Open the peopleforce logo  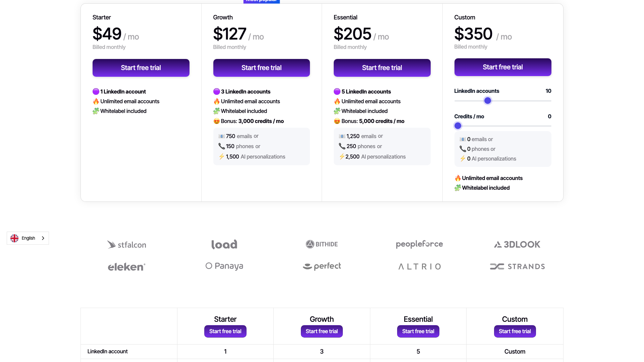(419, 244)
